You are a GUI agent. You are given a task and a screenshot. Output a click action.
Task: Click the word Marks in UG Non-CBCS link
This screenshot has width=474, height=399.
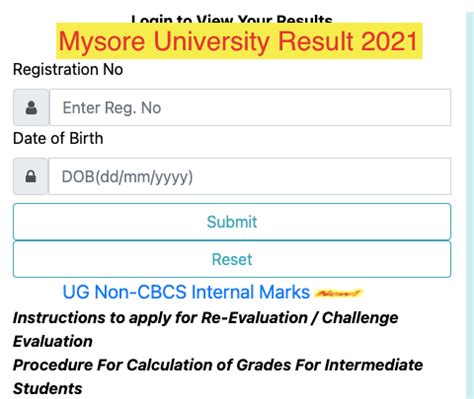pyautogui.click(x=284, y=292)
